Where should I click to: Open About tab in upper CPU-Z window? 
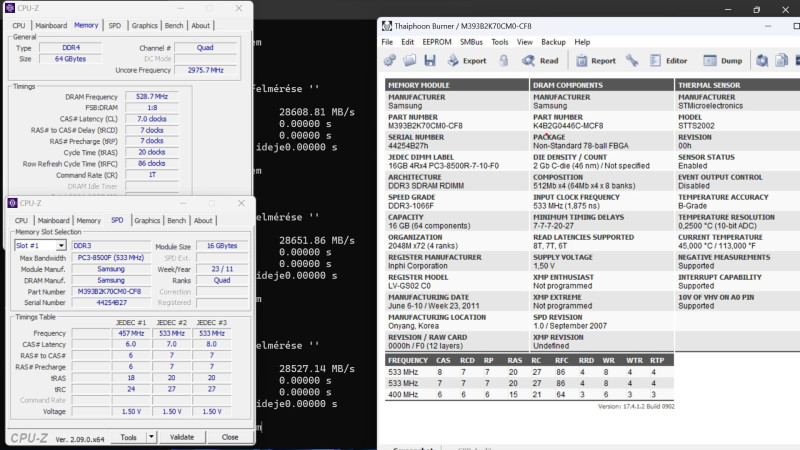201,26
